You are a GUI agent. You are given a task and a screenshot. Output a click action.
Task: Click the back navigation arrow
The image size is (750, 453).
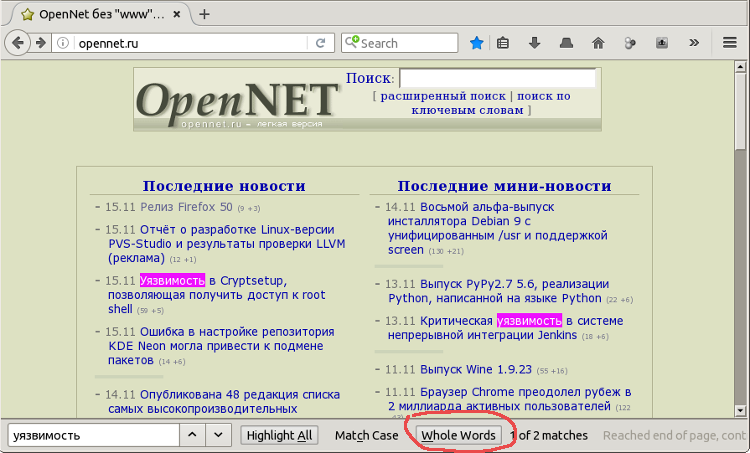tap(17, 43)
